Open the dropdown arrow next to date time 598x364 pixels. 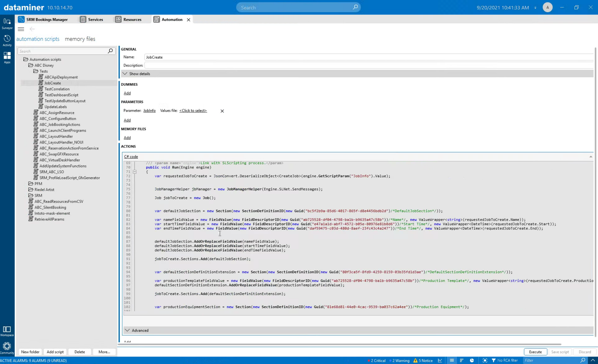tap(535, 8)
